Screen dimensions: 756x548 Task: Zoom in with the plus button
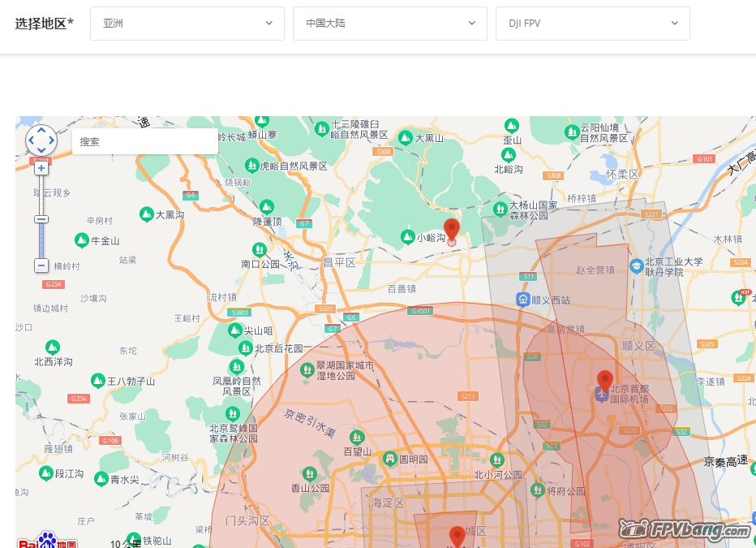41,168
